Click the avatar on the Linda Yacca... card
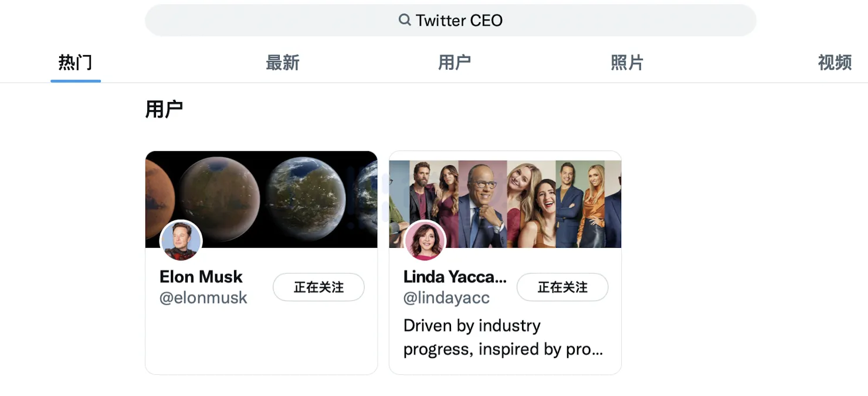The height and width of the screenshot is (396, 868). point(425,241)
